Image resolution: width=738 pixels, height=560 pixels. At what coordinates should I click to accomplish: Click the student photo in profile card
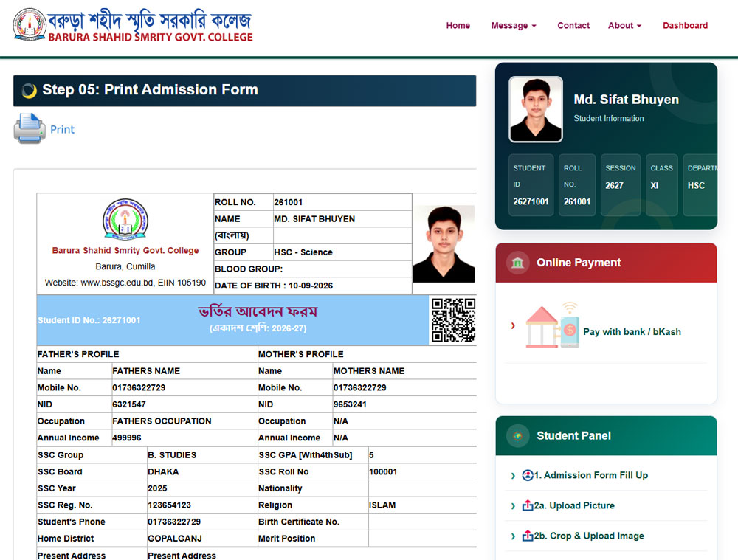pyautogui.click(x=536, y=109)
